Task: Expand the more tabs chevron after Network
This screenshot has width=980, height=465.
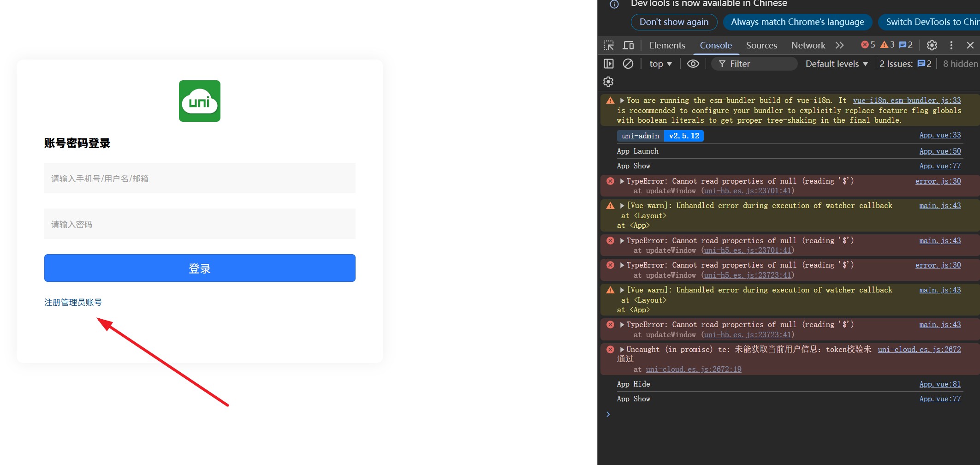Action: coord(839,45)
